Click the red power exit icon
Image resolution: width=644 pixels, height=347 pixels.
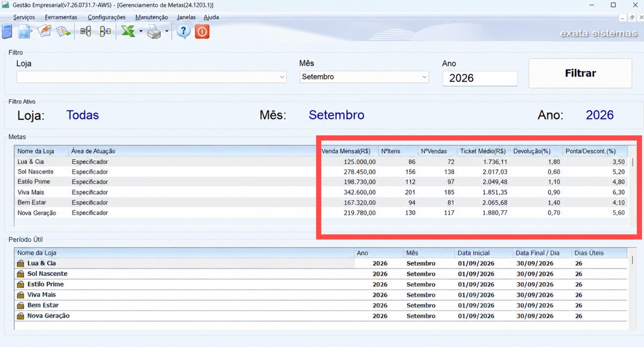tap(202, 31)
